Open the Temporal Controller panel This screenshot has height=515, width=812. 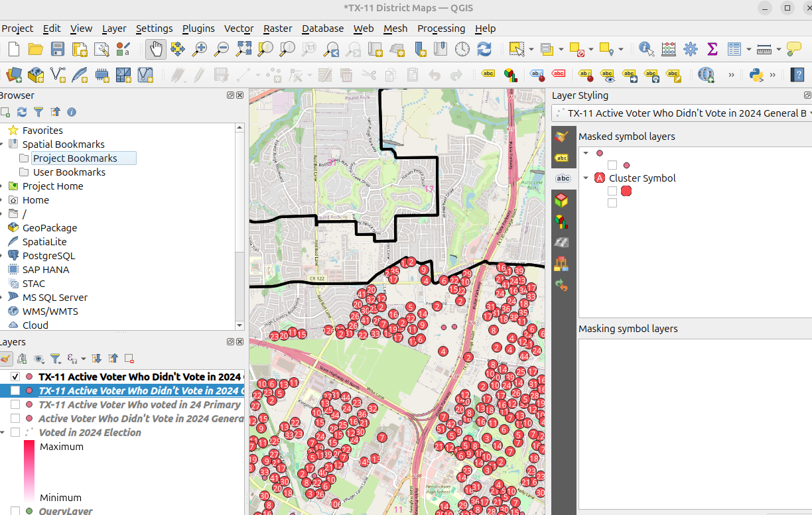pyautogui.click(x=462, y=49)
